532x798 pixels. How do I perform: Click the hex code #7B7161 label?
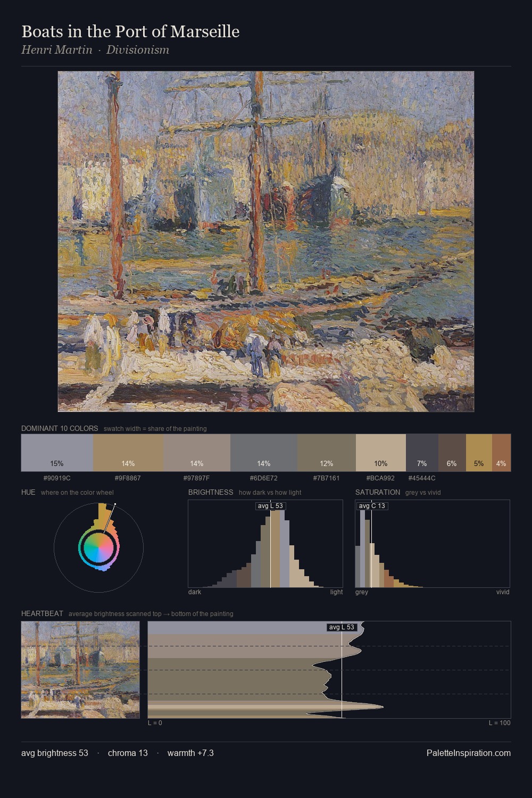coord(327,478)
